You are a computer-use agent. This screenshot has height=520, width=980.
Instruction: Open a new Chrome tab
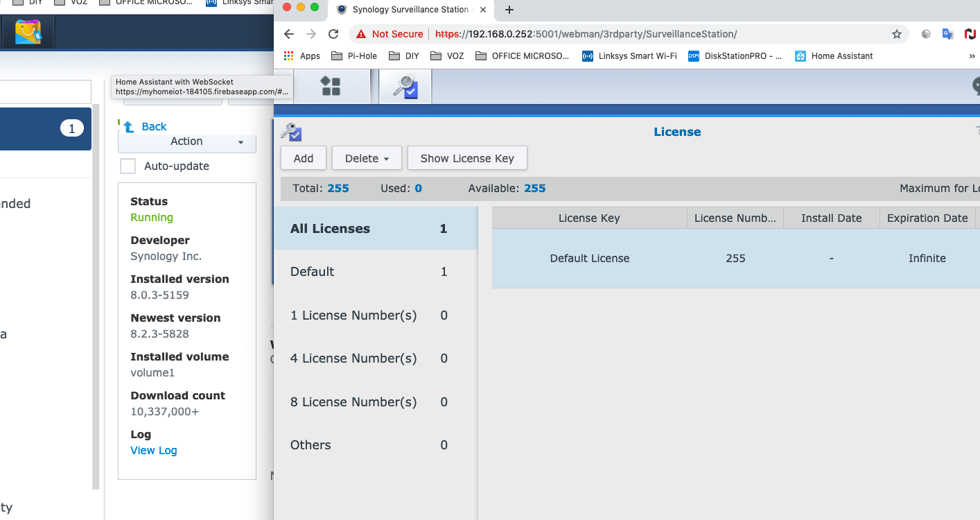tap(509, 10)
